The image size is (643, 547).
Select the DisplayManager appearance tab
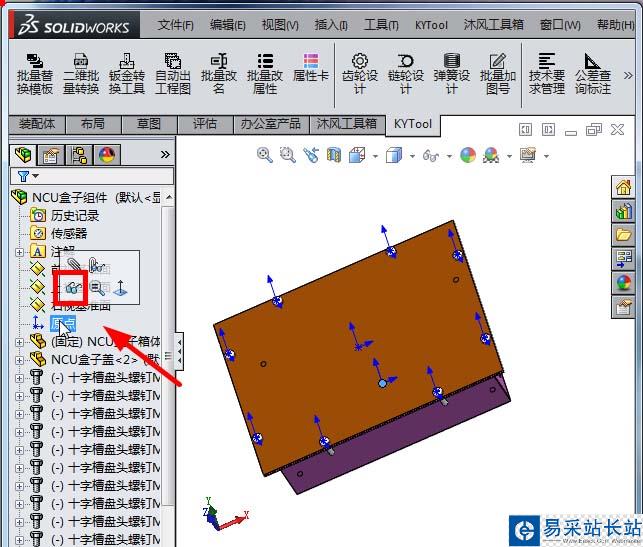click(107, 155)
